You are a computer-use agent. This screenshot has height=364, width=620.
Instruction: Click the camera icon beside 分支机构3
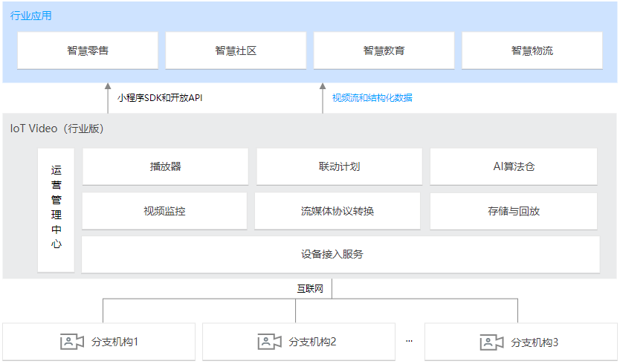(491, 342)
